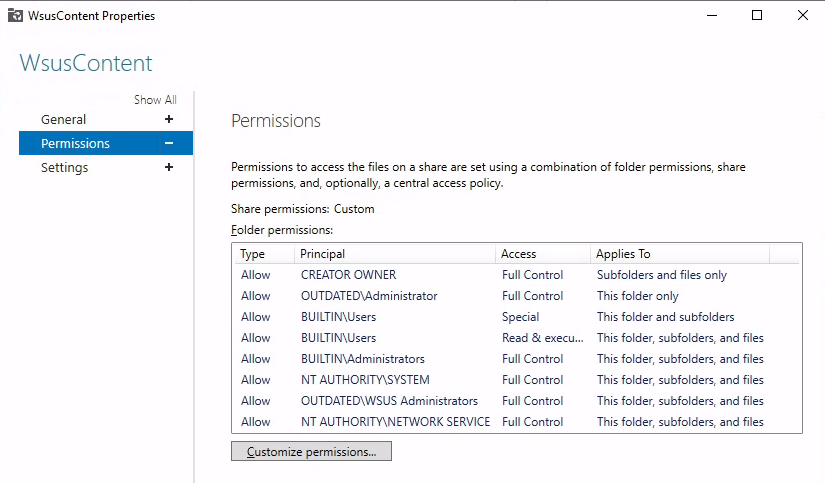Click the Show All link
Viewport: 825px width, 483px height.
click(x=155, y=99)
